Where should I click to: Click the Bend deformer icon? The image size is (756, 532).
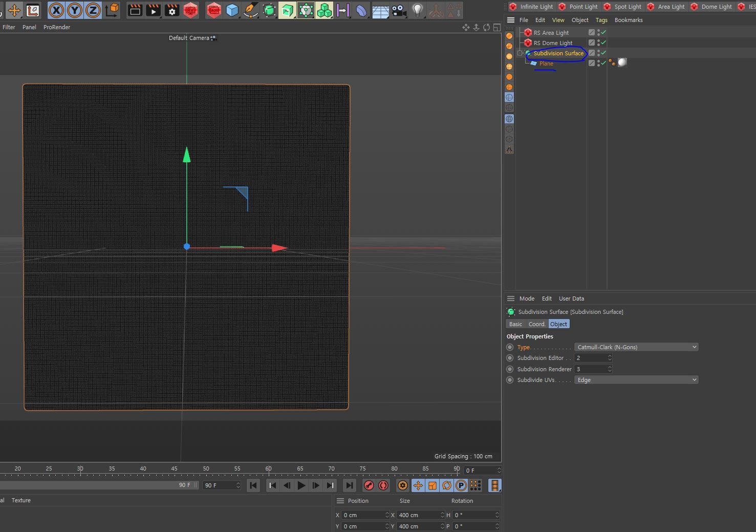[x=361, y=10]
